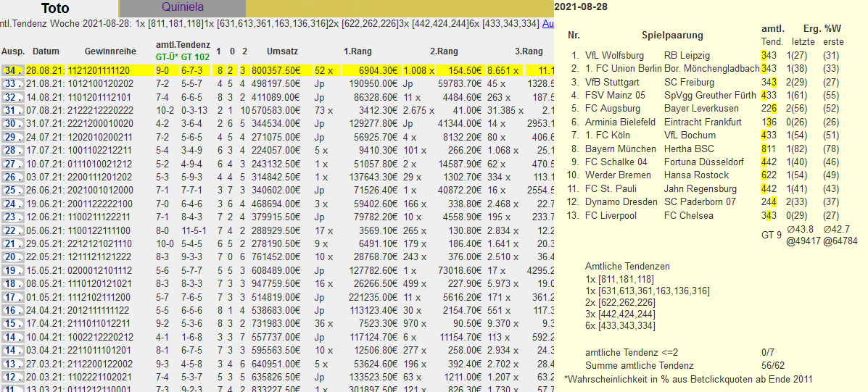Open draw number 19 button

tap(13, 270)
